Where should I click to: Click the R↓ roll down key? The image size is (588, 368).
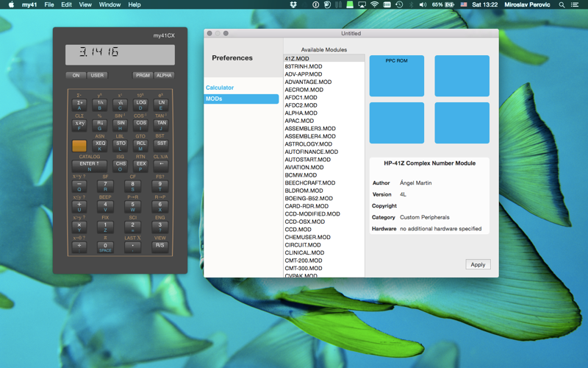pyautogui.click(x=100, y=125)
